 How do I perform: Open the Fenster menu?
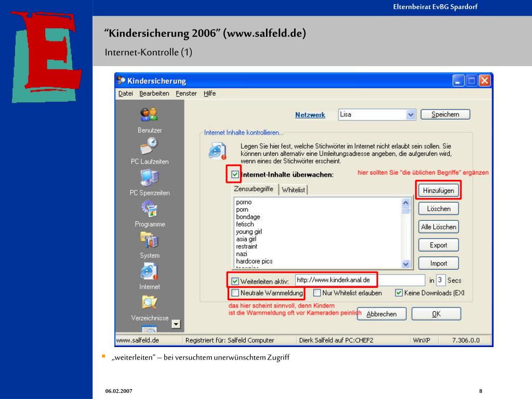point(186,94)
